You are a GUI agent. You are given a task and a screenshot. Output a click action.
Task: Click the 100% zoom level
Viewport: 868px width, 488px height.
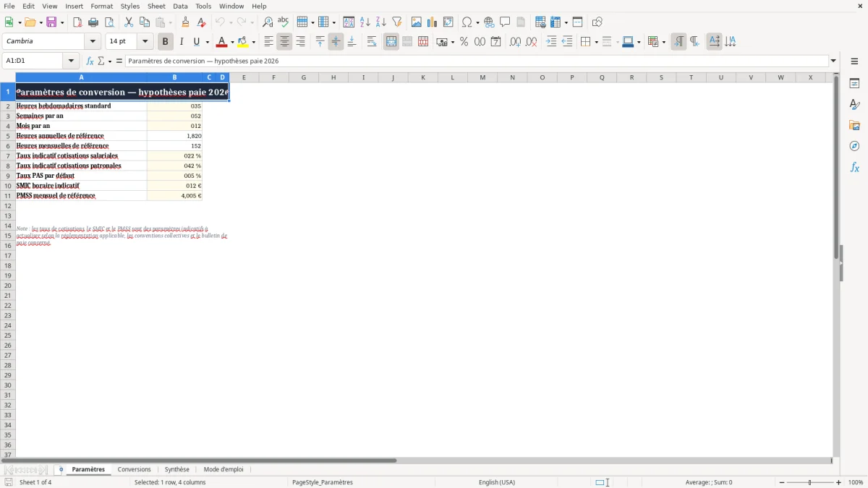point(856,482)
